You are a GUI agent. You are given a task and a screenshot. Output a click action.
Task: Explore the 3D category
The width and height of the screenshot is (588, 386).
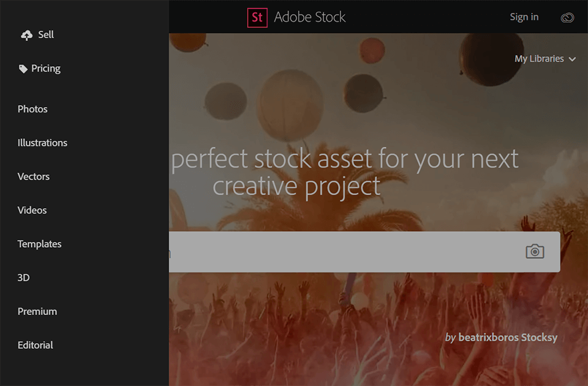23,277
